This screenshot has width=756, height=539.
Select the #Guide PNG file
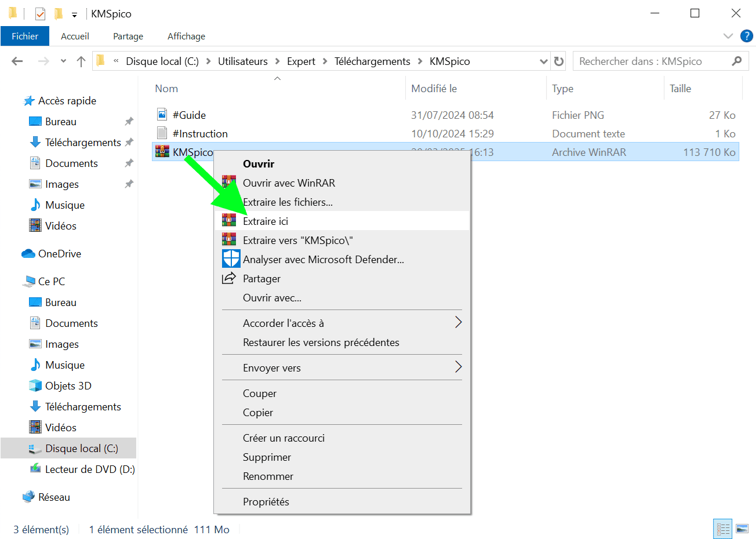pos(189,115)
